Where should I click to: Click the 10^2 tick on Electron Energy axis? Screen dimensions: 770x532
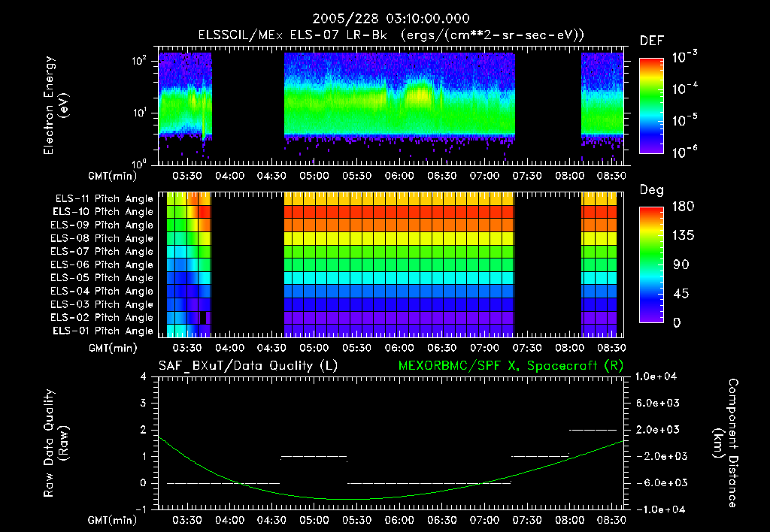click(x=139, y=61)
